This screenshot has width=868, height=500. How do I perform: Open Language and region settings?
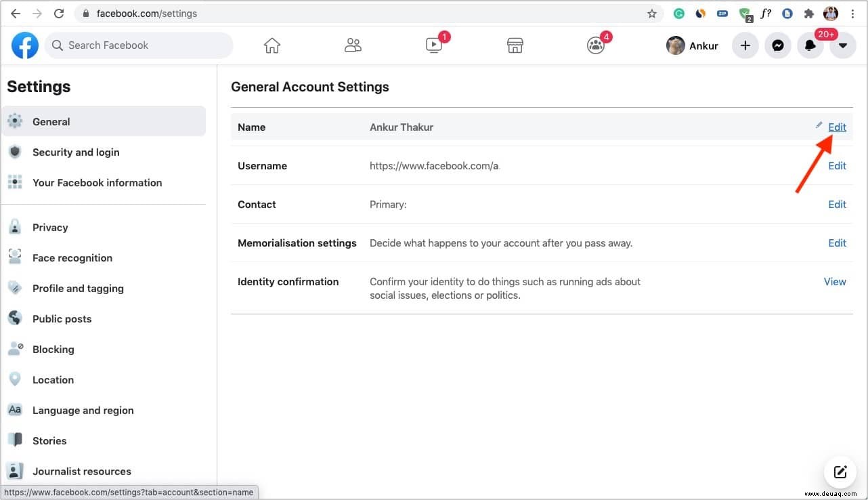tap(104, 410)
